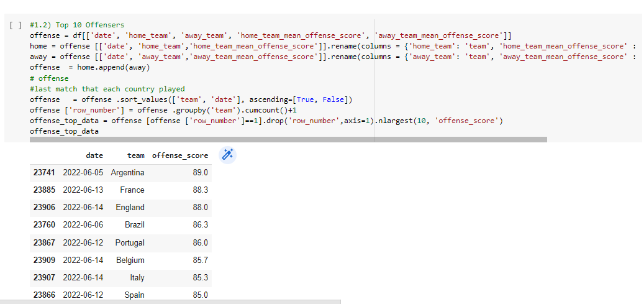The width and height of the screenshot is (644, 304).
Task: Click France's 88.3 offense score
Action: click(x=200, y=190)
